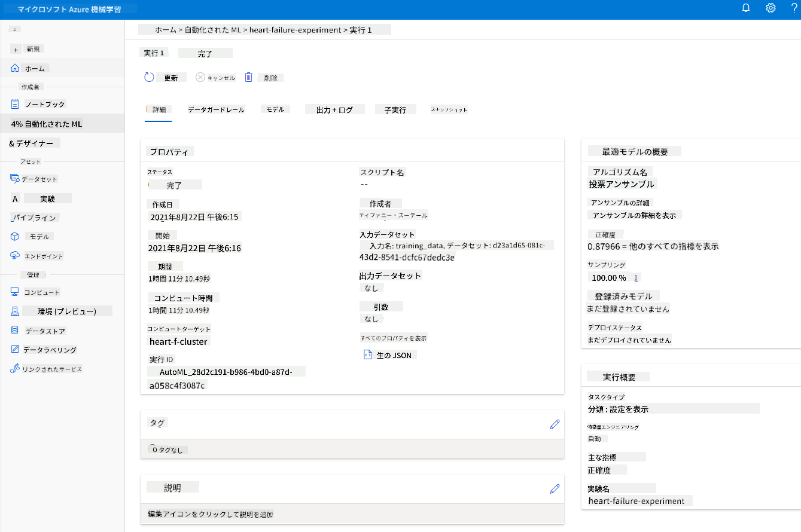Screen dimensions: 801x532
Task: Click the "1" link beside 100.00 %
Action: [636, 278]
